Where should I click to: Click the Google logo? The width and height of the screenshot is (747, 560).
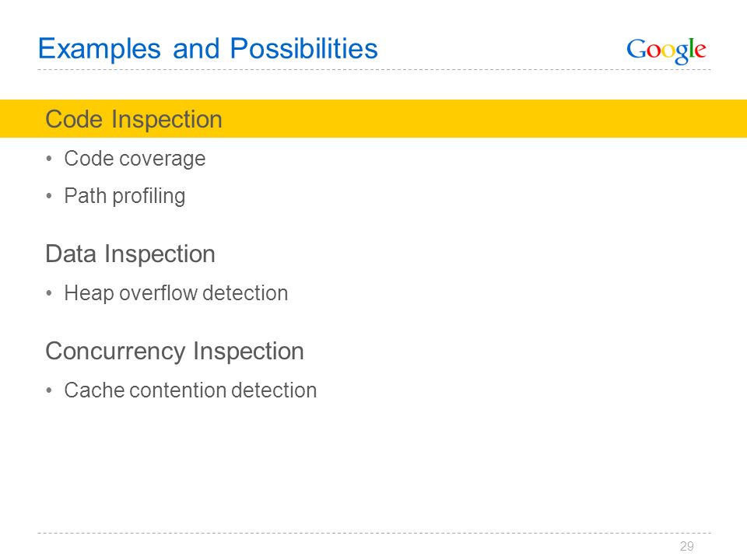pos(666,51)
